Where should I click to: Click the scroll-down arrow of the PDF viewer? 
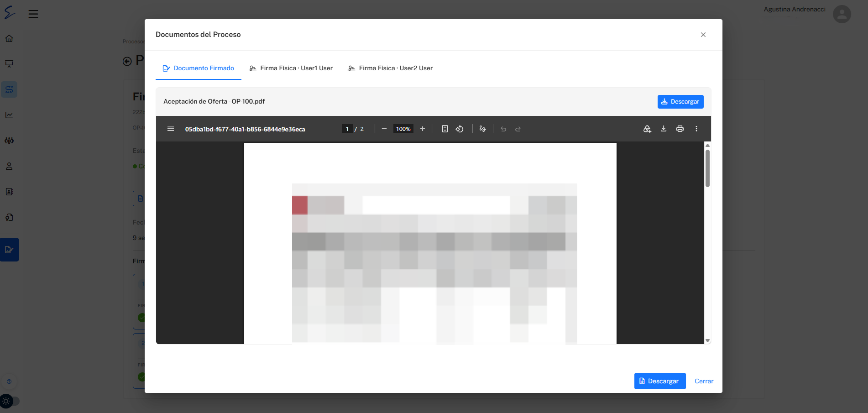[708, 341]
